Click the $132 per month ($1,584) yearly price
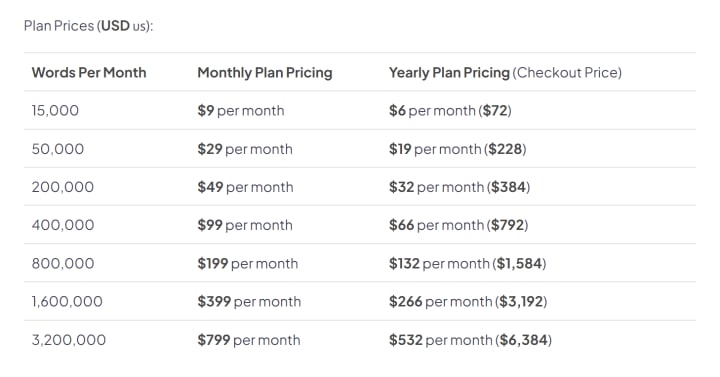Viewport: 720px width, 377px height. [467, 264]
